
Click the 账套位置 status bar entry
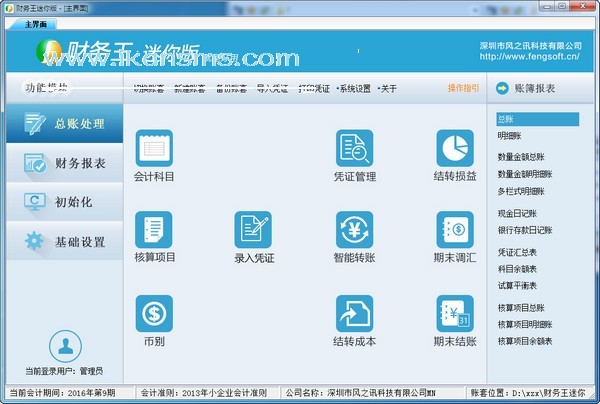click(x=528, y=393)
